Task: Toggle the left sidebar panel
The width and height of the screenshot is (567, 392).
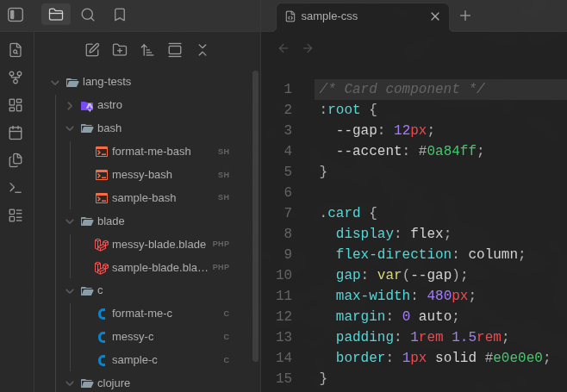Action: click(16, 15)
